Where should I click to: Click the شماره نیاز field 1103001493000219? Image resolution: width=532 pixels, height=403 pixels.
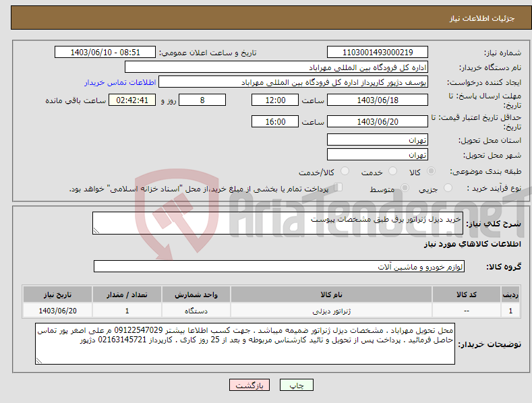(x=378, y=53)
